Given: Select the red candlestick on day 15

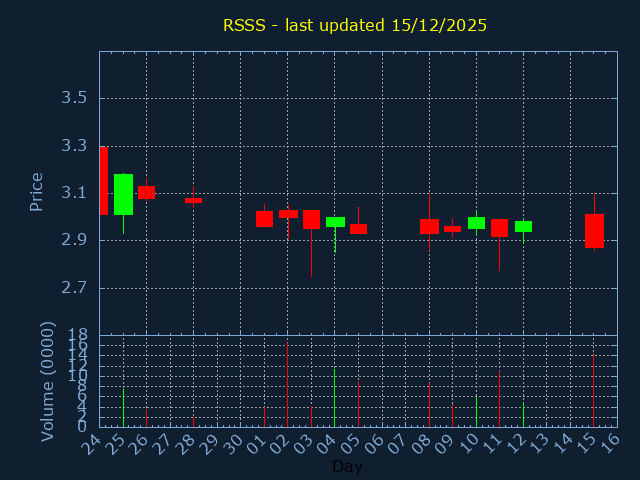Looking at the screenshot, I should point(594,230).
